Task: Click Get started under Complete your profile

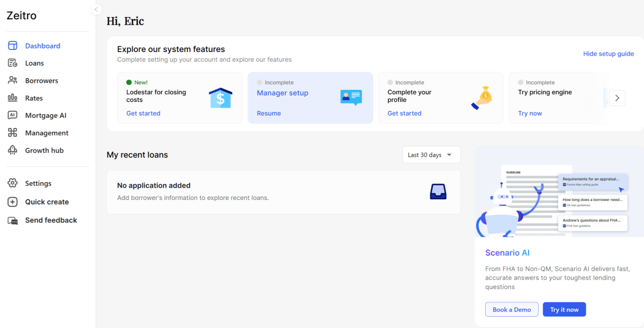Action: [405, 113]
